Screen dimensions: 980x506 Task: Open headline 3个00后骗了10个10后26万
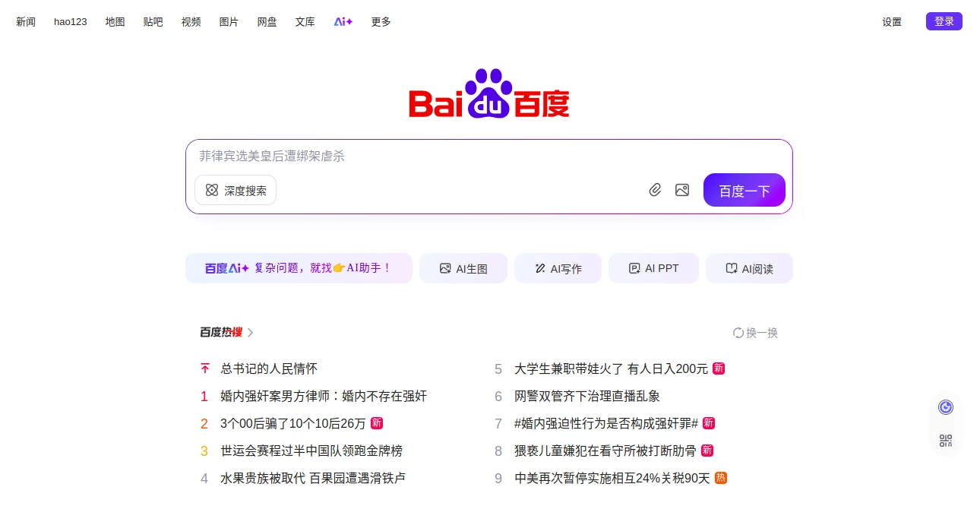[x=293, y=423]
